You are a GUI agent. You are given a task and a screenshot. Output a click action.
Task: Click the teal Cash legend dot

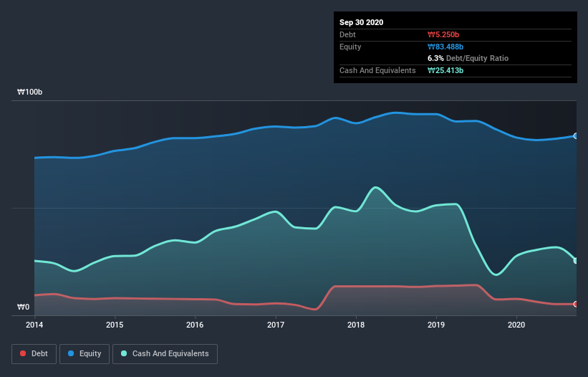point(124,353)
